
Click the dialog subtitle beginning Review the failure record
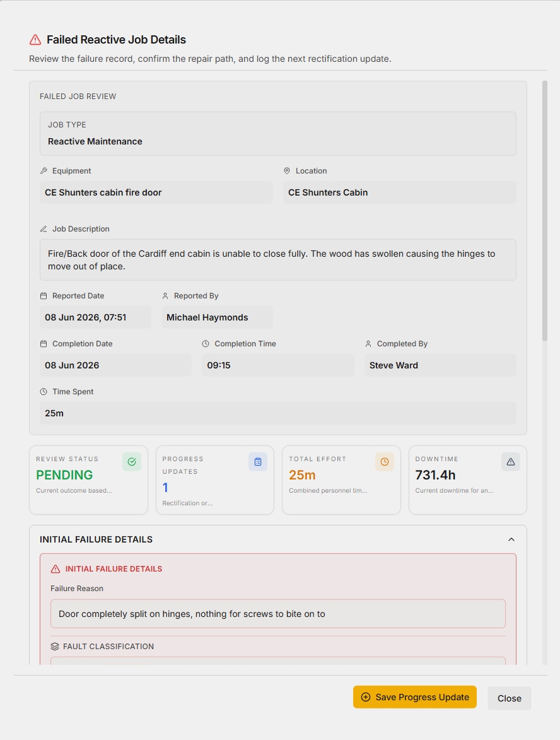pyautogui.click(x=210, y=59)
